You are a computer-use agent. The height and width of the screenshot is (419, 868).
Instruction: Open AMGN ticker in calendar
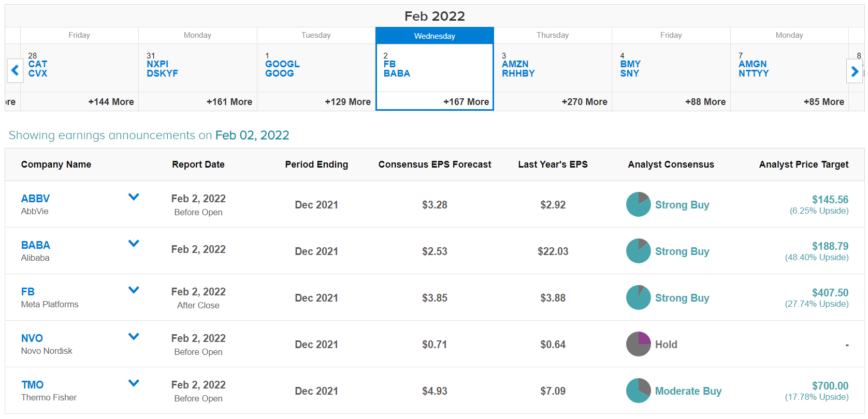coord(753,64)
